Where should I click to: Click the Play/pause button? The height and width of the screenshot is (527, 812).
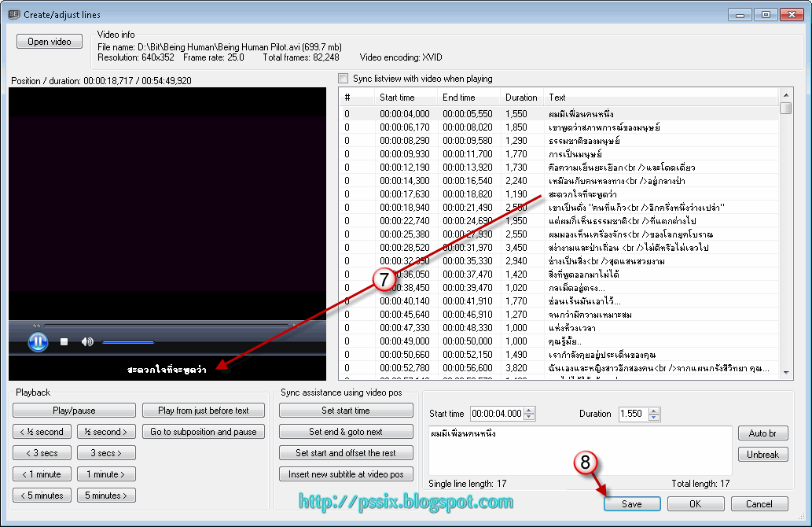[74, 411]
